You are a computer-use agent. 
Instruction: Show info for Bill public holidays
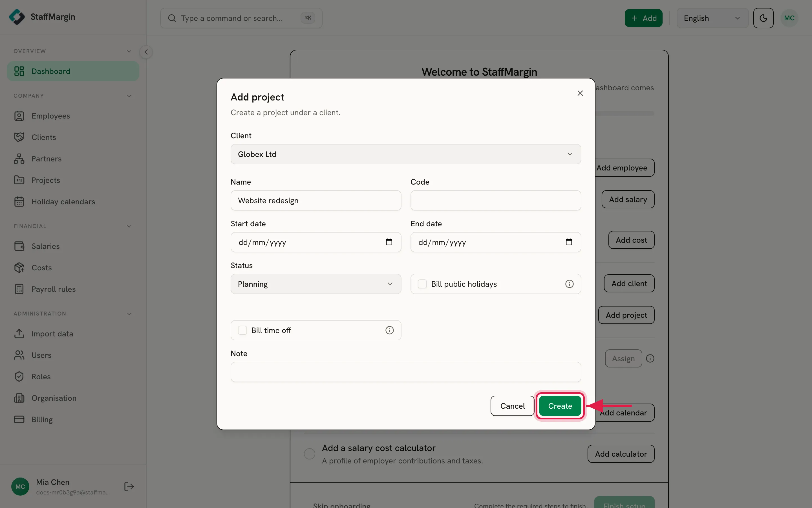570,284
